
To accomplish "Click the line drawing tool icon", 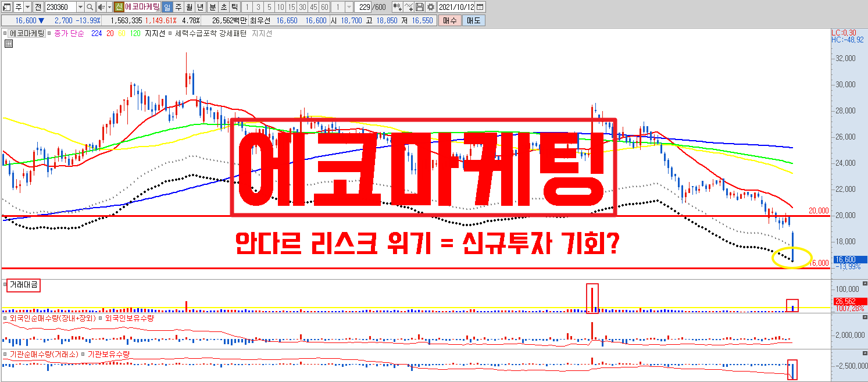I will (409, 7).
